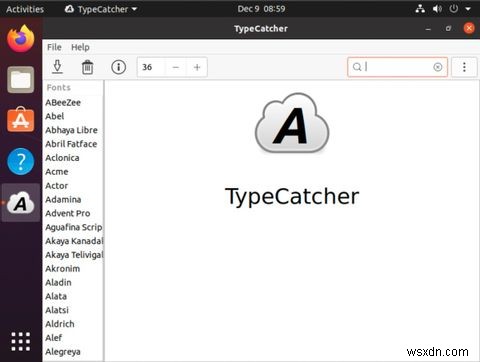Image resolution: width=480 pixels, height=362 pixels.
Task: Select Abel font
Action: pyautogui.click(x=73, y=116)
